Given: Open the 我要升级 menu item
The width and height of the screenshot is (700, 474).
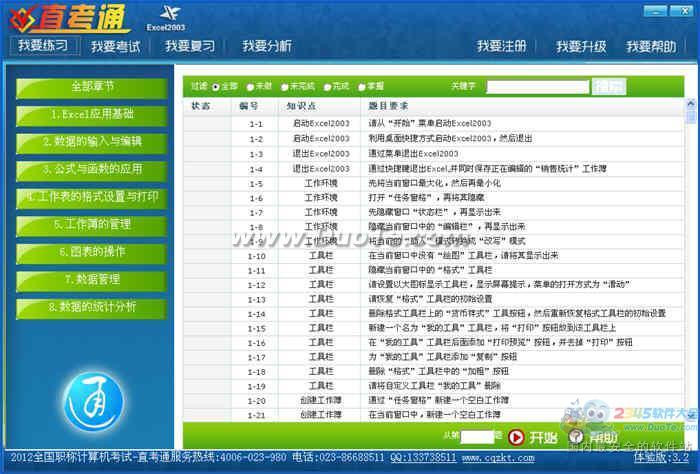Looking at the screenshot, I should [x=581, y=46].
